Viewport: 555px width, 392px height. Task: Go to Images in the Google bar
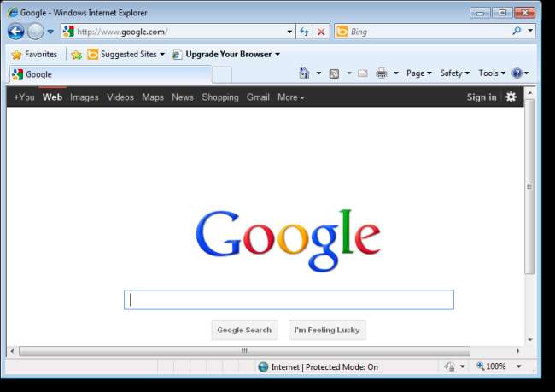coord(85,97)
